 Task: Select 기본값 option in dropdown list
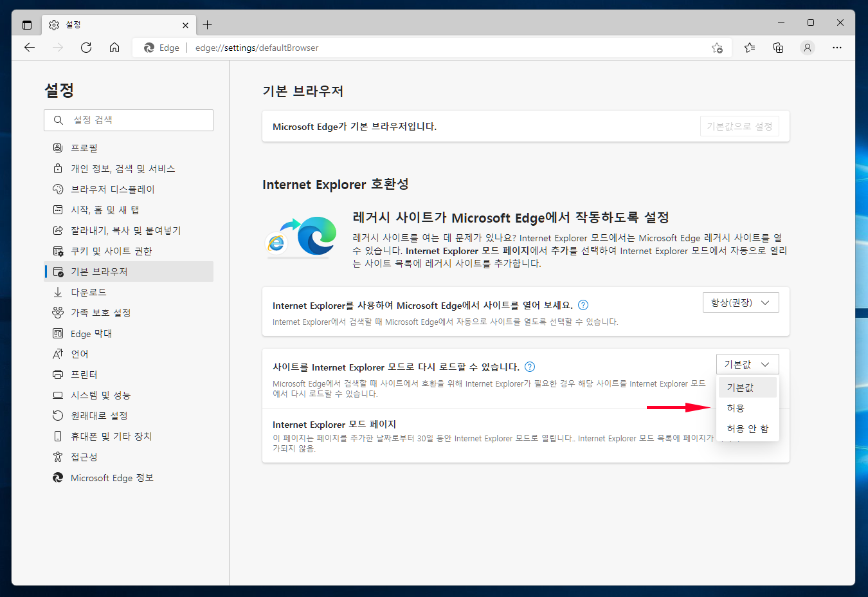click(x=748, y=387)
